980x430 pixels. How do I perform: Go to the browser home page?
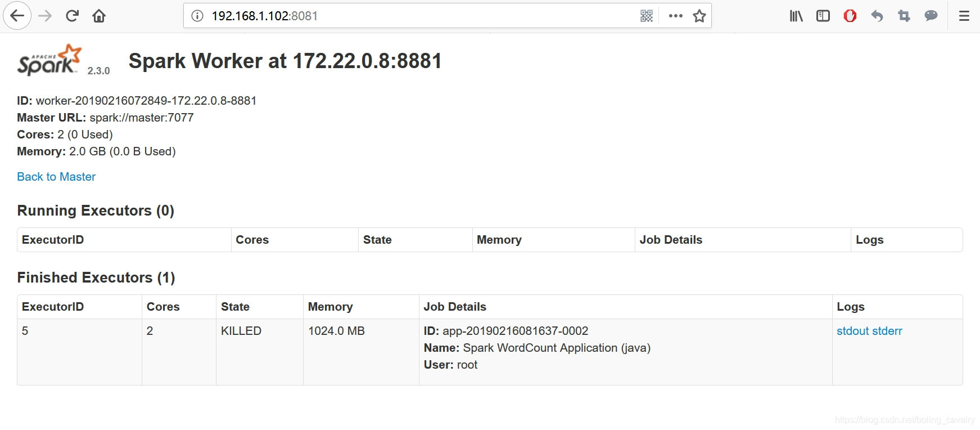[99, 16]
